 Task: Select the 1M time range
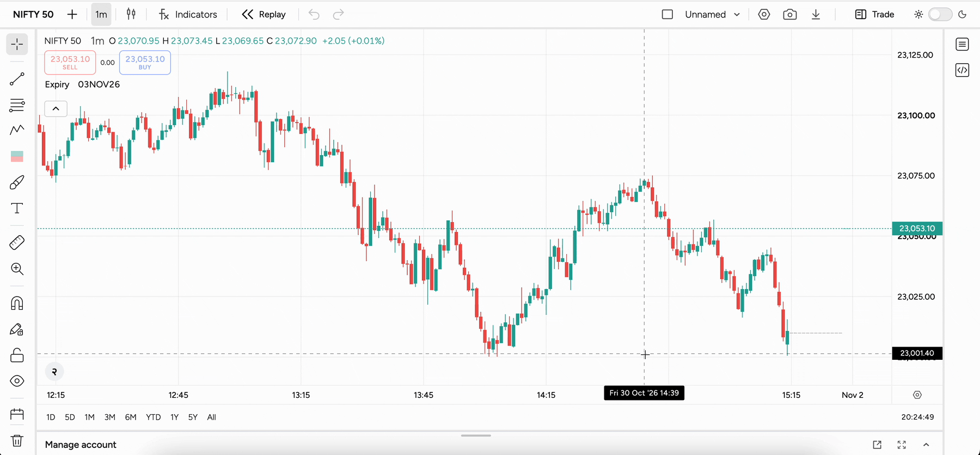(x=89, y=417)
